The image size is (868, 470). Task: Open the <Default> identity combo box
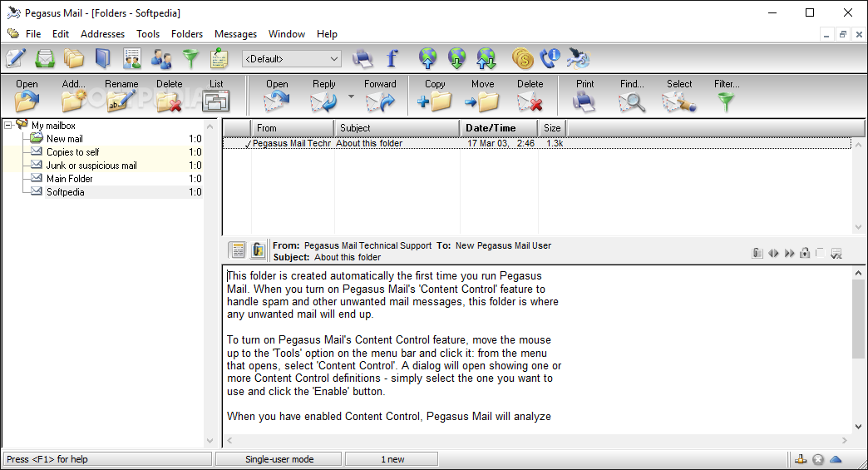(x=291, y=59)
